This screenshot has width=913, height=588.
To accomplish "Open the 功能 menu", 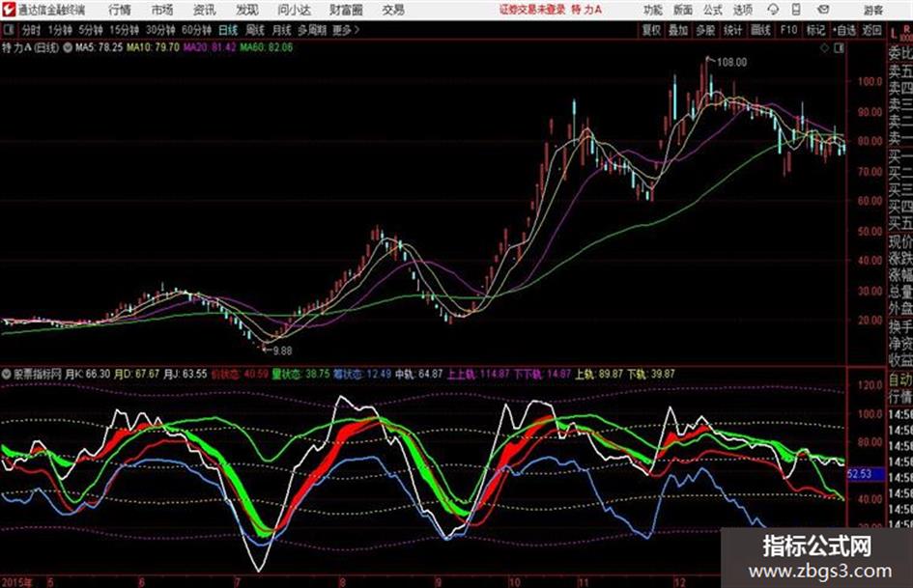I will tap(653, 10).
